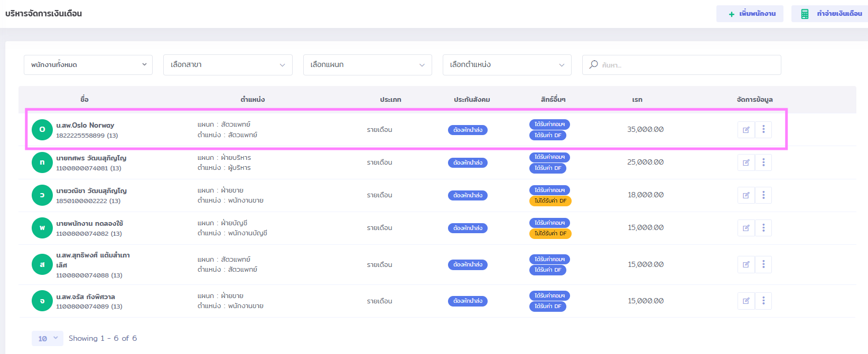This screenshot has height=354, width=868.
Task: Open three-dot menu for น.สพ.สุทธิพงศ์ row
Action: 763,264
